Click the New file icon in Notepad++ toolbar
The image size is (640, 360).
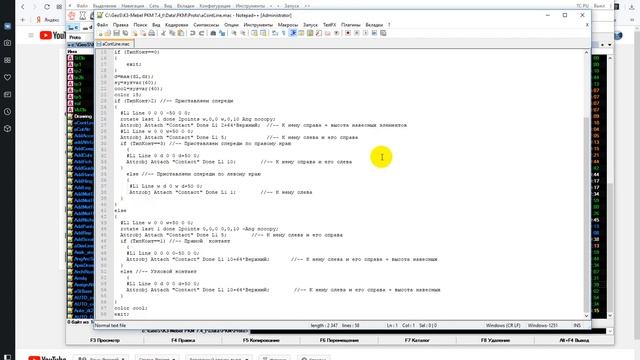click(100, 33)
